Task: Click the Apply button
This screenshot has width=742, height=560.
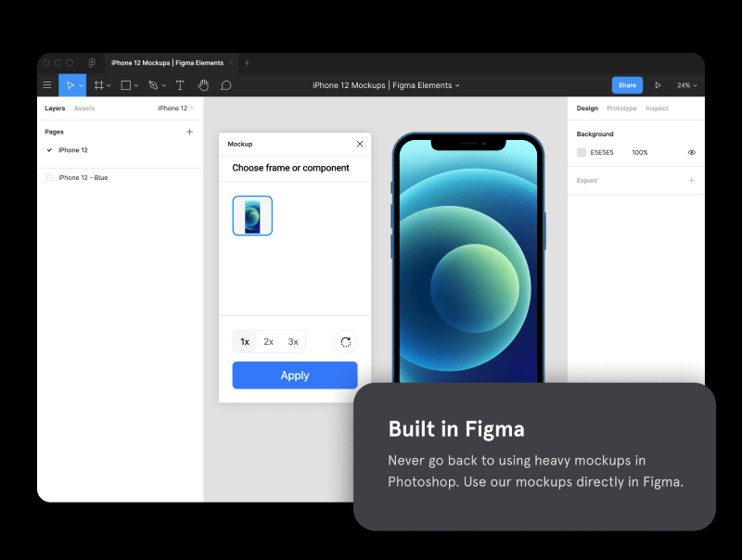Action: point(294,375)
